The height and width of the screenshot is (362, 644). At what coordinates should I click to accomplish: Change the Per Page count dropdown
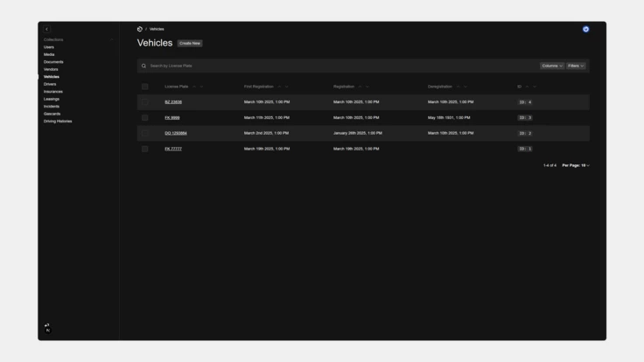(x=576, y=165)
